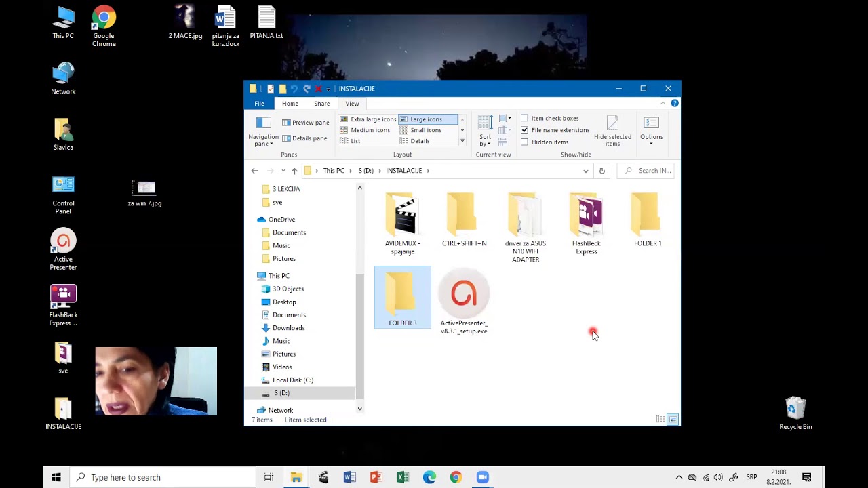Open Customize Quick Access Toolbar dropdown
The height and width of the screenshot is (488, 868).
click(328, 89)
